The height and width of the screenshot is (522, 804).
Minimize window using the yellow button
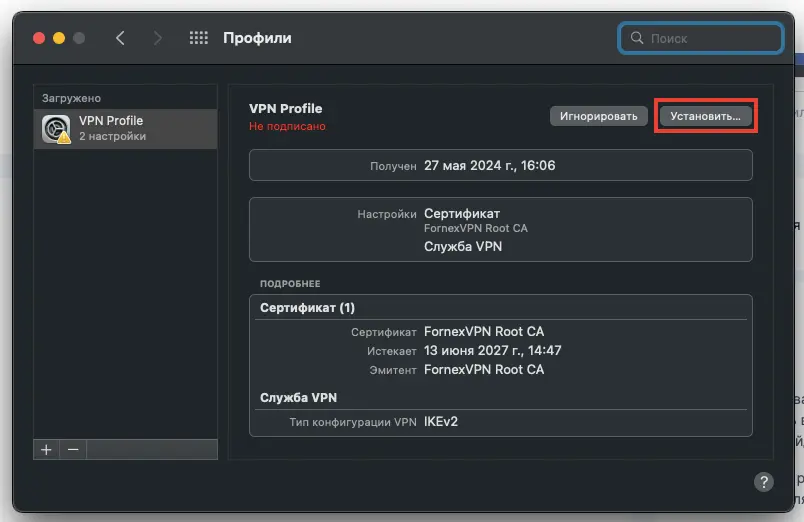(59, 38)
